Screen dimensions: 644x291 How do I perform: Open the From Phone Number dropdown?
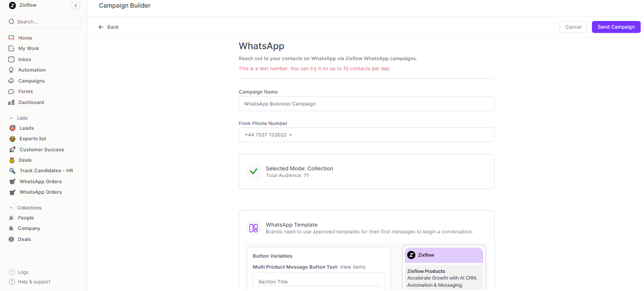290,135
